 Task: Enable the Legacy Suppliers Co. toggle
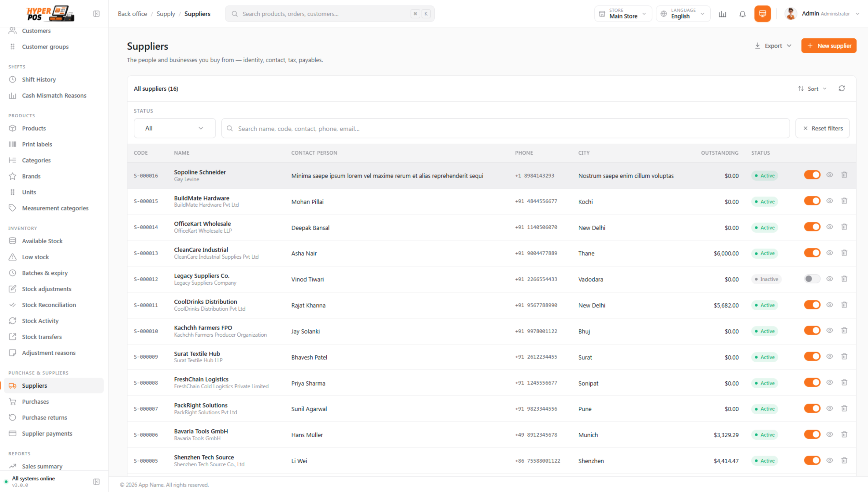coord(812,279)
